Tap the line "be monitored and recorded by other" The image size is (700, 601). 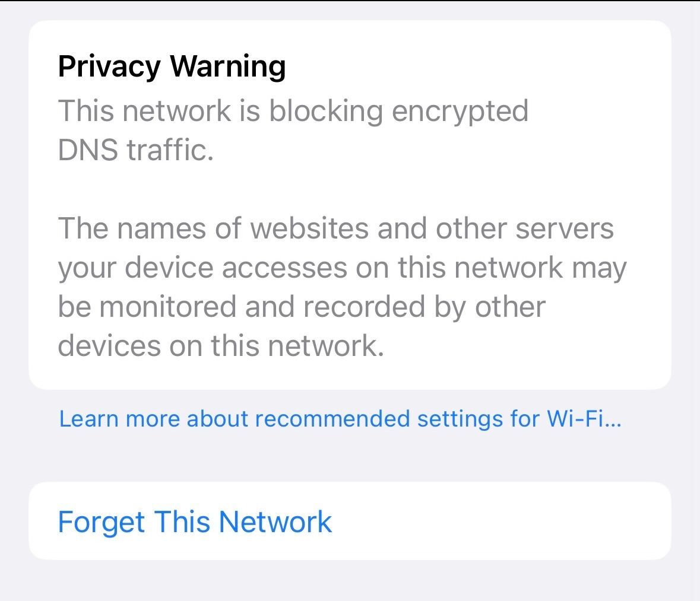(301, 307)
